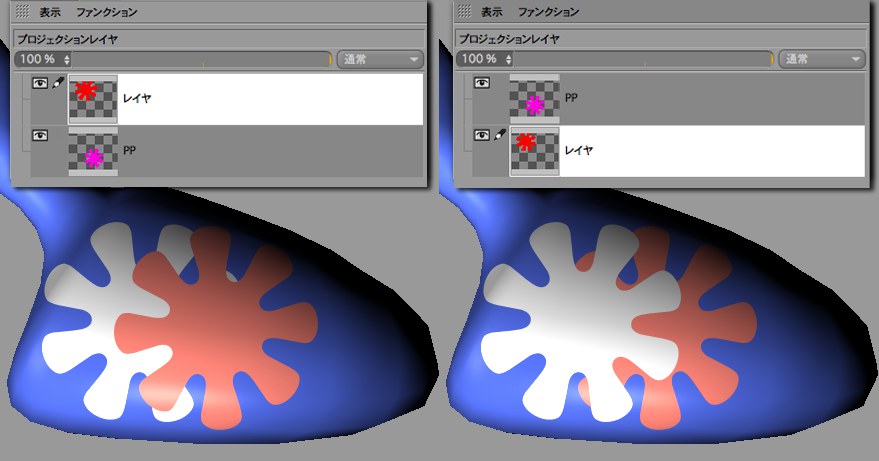The image size is (879, 461).
Task: Open ファンクション menu in right panel
Action: 548,12
